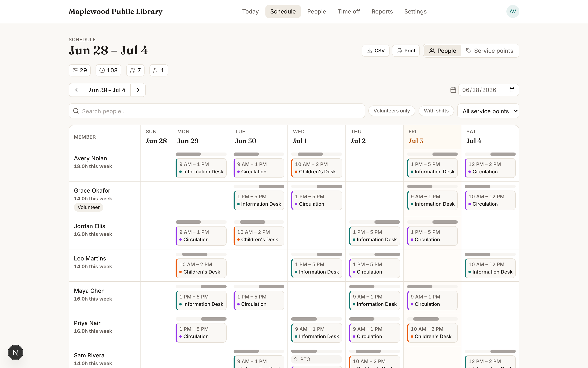The width and height of the screenshot is (588, 368).
Task: Click the 06/28/2026 date field
Action: point(489,90)
